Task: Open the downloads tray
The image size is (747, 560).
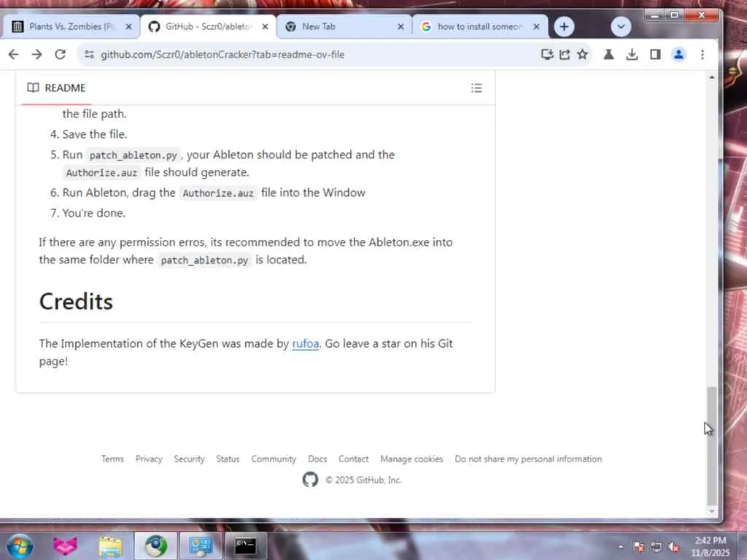Action: pos(632,54)
